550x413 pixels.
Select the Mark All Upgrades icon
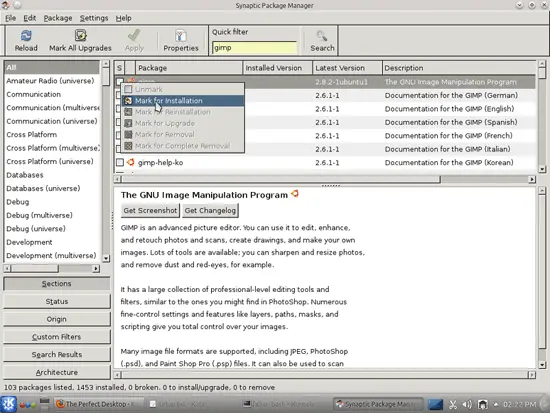[x=80, y=35]
